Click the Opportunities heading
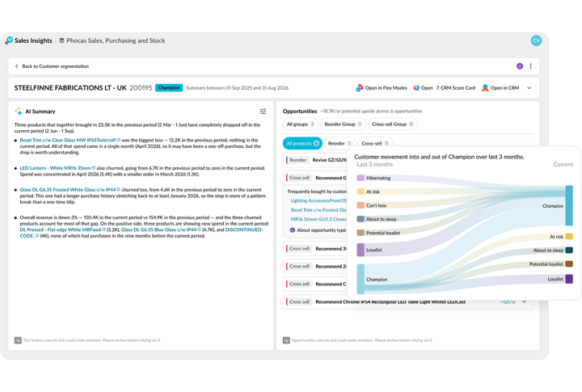This screenshot has width=582, height=392. [x=300, y=111]
